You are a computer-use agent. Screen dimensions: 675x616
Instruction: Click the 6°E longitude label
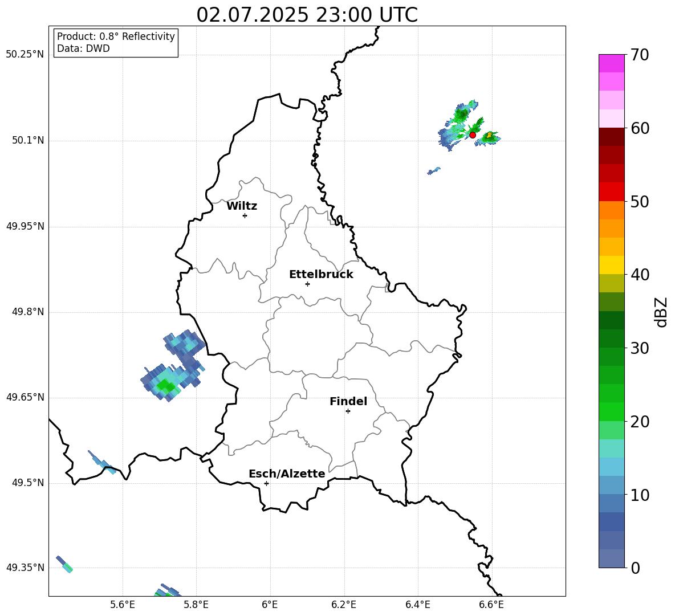pyautogui.click(x=270, y=605)
